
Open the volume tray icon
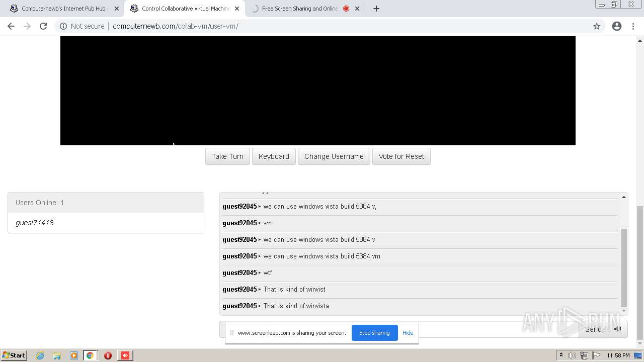[x=572, y=355]
